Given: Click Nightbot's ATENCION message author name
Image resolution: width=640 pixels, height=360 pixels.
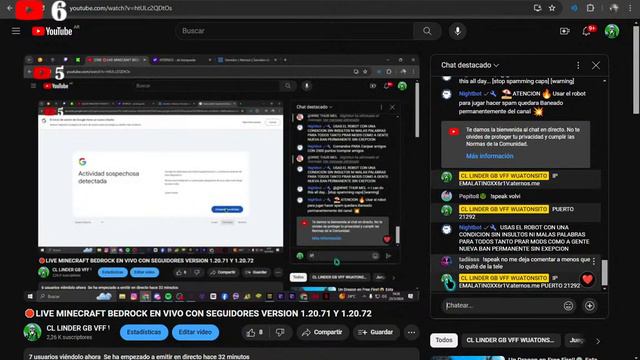Looking at the screenshot, I should 470,94.
